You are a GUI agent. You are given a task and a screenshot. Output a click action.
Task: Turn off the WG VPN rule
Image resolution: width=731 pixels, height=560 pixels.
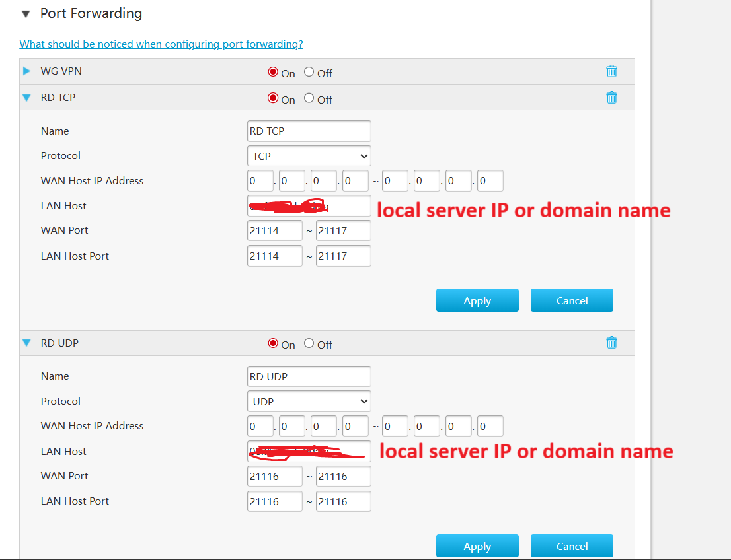coord(309,72)
